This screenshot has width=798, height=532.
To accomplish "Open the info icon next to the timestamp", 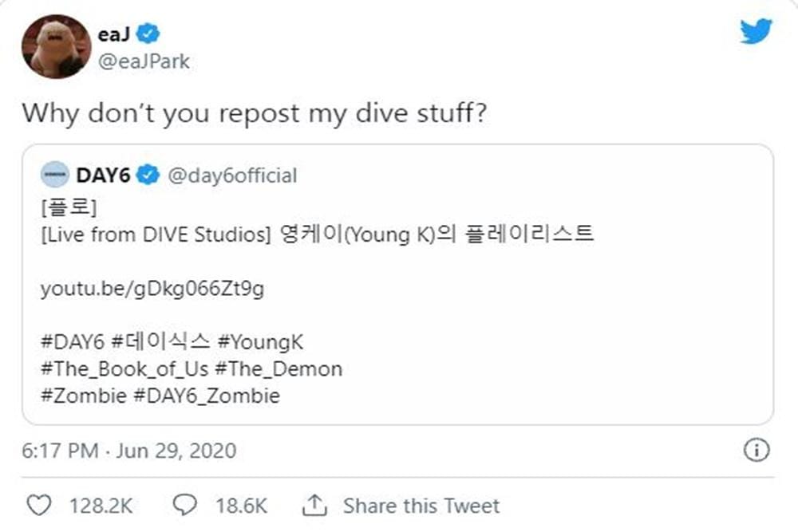I will point(756,450).
